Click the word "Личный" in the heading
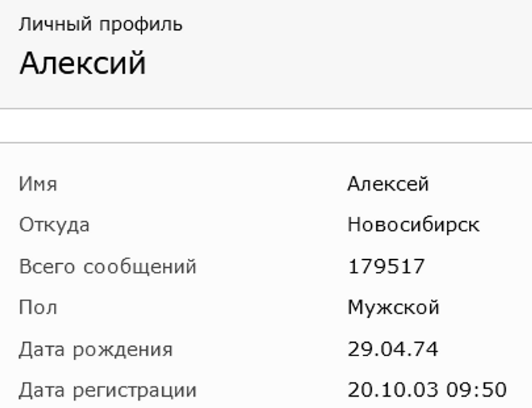532x408 pixels. (x=55, y=25)
